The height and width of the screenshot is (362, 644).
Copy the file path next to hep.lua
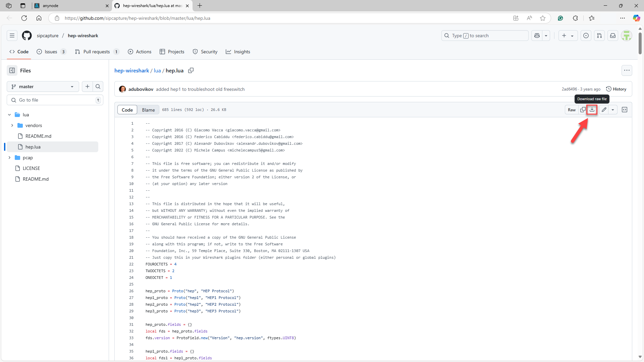[x=191, y=70]
